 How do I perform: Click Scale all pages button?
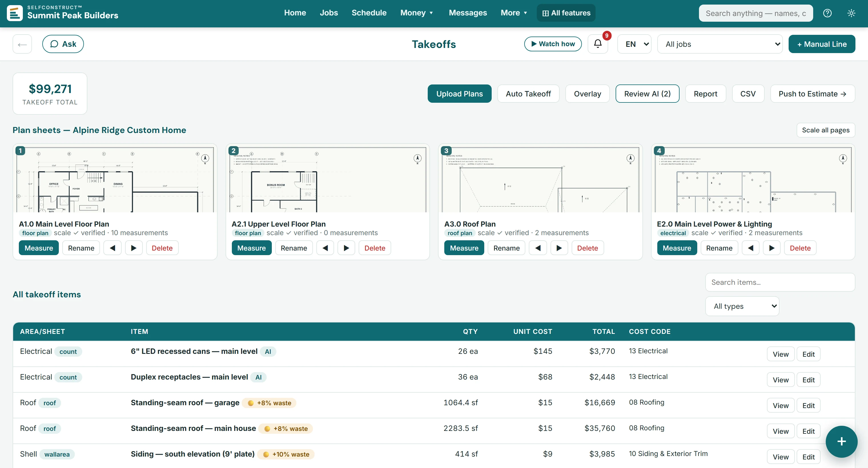(825, 130)
